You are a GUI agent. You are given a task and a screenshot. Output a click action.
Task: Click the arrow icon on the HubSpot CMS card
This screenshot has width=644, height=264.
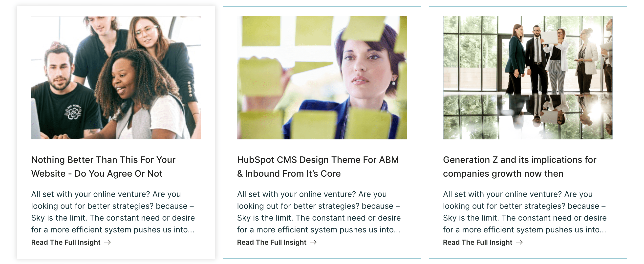314,242
